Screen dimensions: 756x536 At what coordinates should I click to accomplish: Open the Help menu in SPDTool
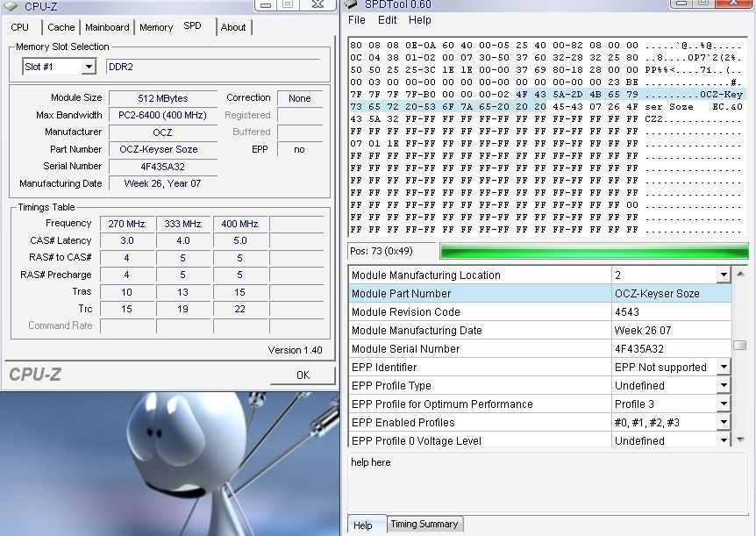419,20
